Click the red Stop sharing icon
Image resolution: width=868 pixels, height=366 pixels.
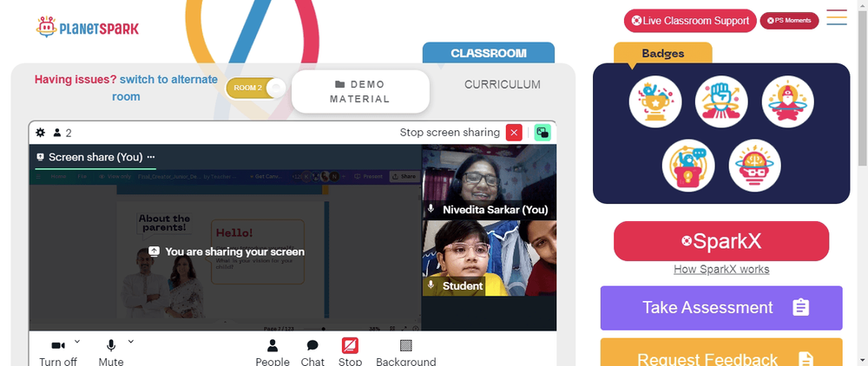point(350,345)
